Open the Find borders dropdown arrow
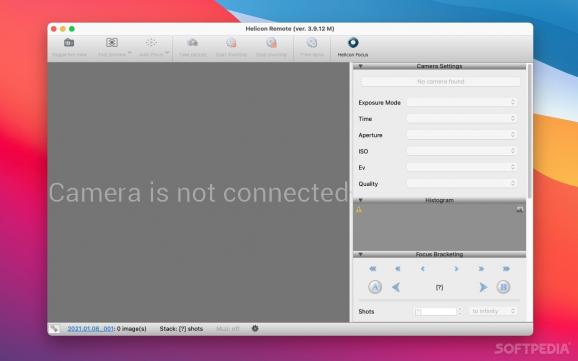Viewport: 578px width, 361px height. tap(129, 53)
